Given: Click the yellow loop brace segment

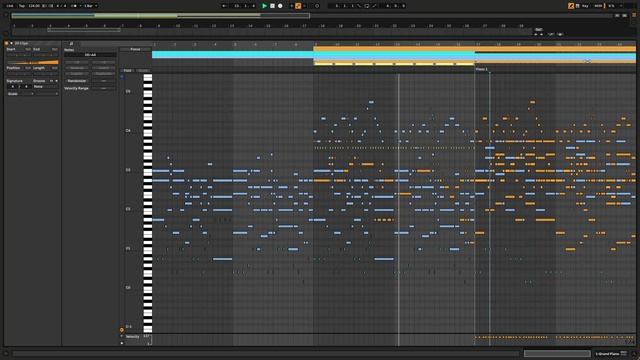Looking at the screenshot, I should click(394, 64).
